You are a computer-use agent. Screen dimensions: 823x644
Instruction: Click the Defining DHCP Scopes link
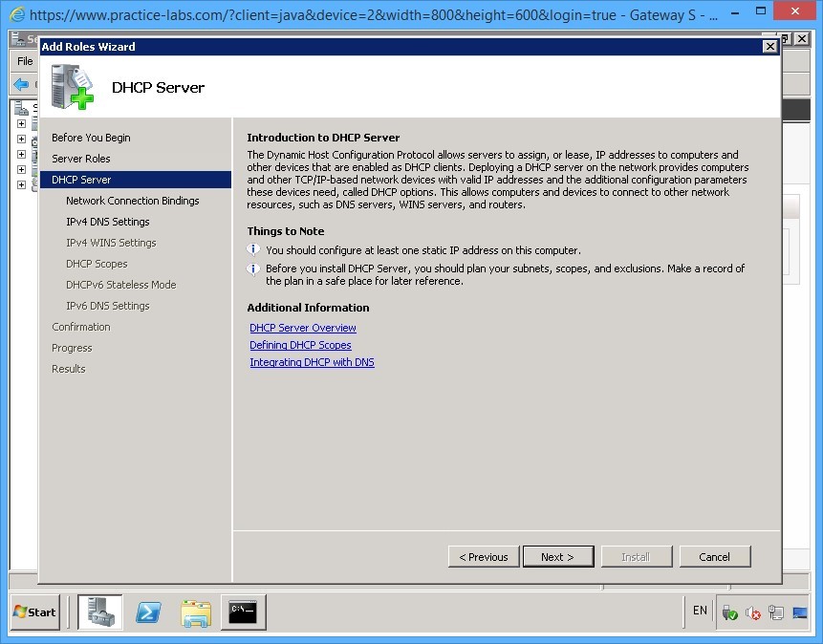point(298,345)
